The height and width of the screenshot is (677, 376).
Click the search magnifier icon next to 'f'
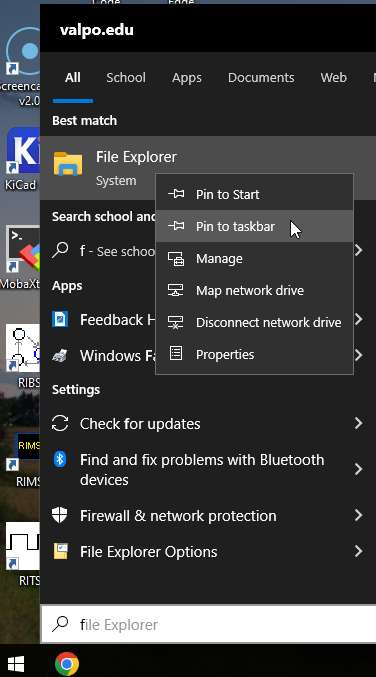click(60, 250)
